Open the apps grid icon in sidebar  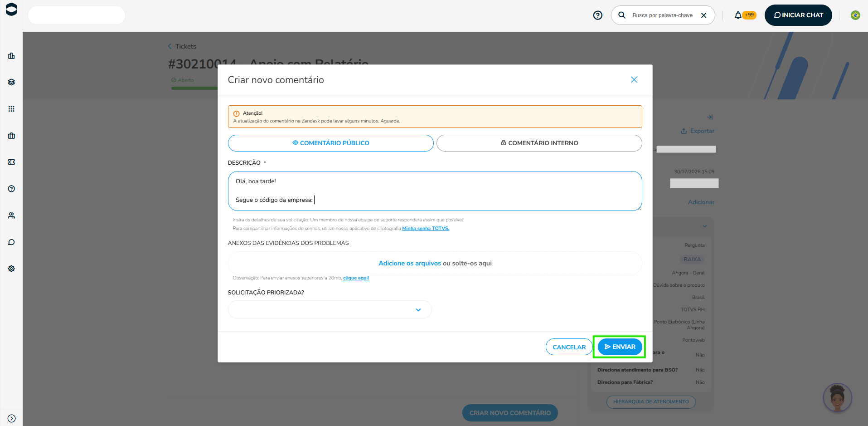[11, 109]
